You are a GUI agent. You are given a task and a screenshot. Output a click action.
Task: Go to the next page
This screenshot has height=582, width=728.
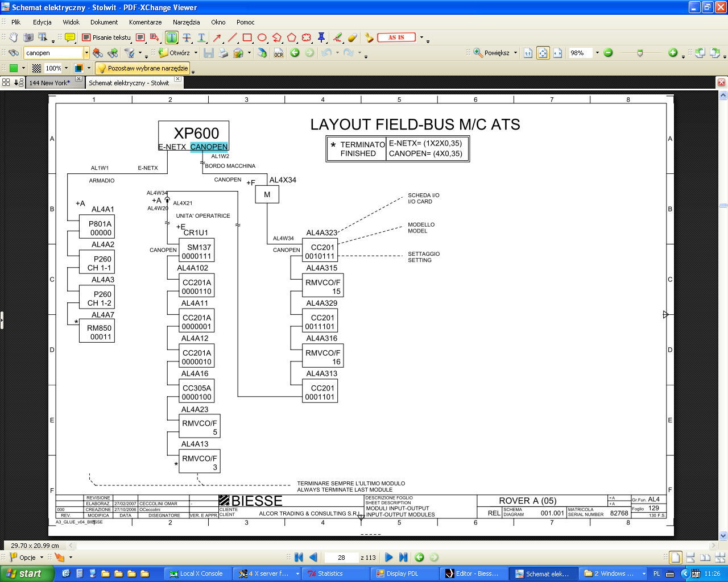[x=388, y=558]
